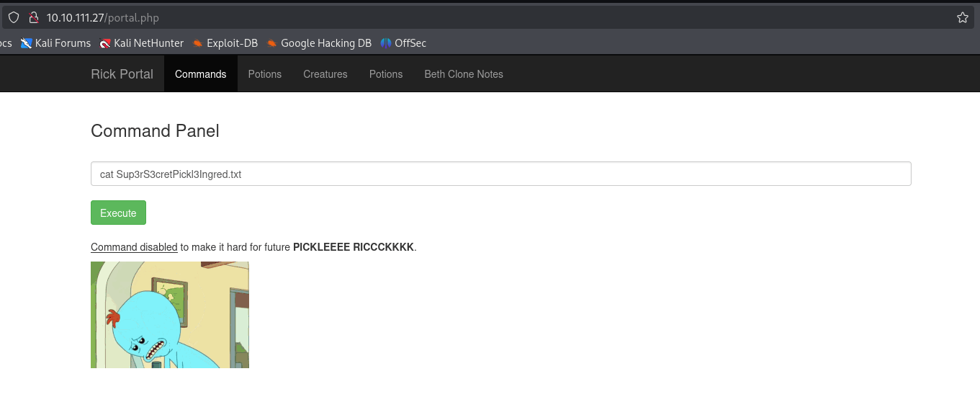
Task: Click the Kali Forums bookmark favicon
Action: coord(27,43)
